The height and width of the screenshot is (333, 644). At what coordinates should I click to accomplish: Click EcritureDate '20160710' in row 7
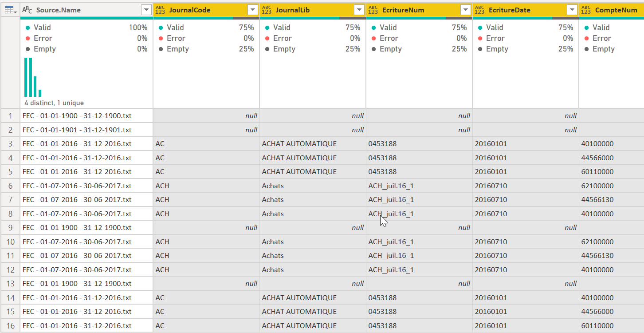[526, 200]
